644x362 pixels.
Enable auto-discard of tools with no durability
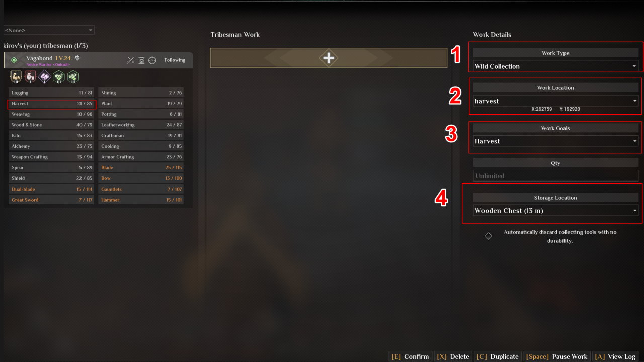click(x=488, y=236)
